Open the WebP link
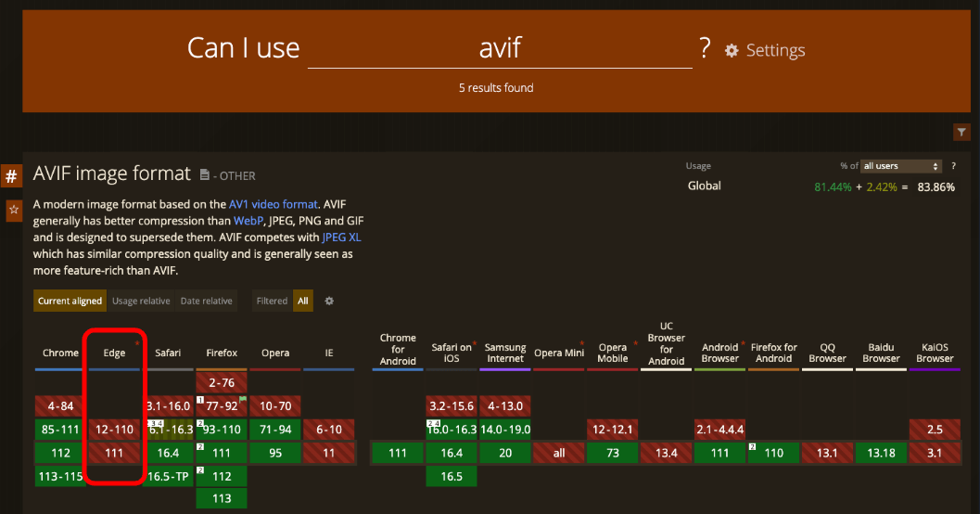This screenshot has height=514, width=980. click(248, 221)
